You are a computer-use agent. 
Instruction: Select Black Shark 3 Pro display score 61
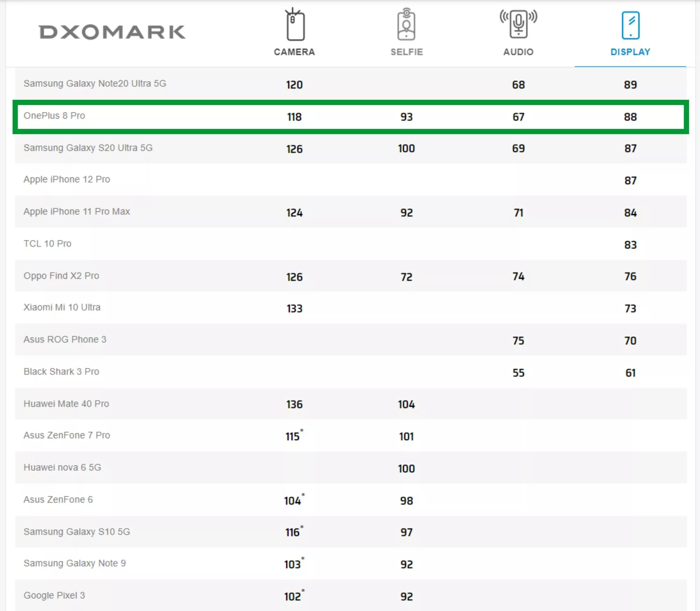tap(630, 373)
